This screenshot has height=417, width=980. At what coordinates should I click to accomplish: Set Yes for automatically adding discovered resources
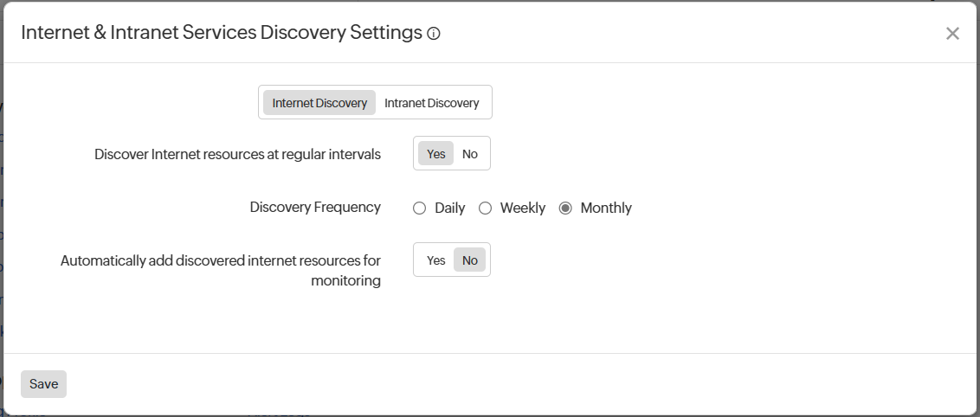point(436,260)
